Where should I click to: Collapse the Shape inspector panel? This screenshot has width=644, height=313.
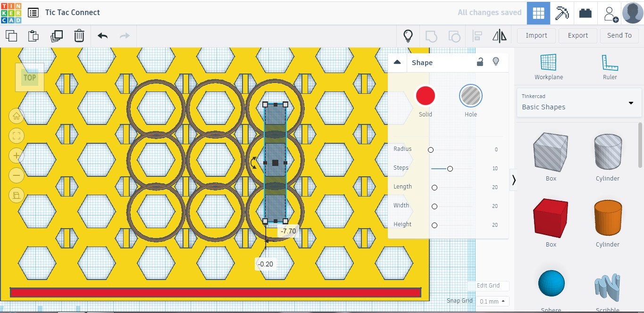[397, 62]
